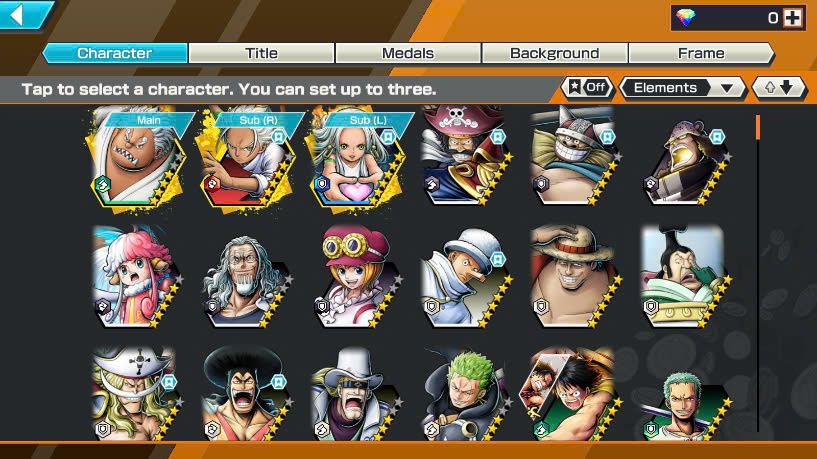Switch to the Title tab
The image size is (817, 459).
coord(262,53)
